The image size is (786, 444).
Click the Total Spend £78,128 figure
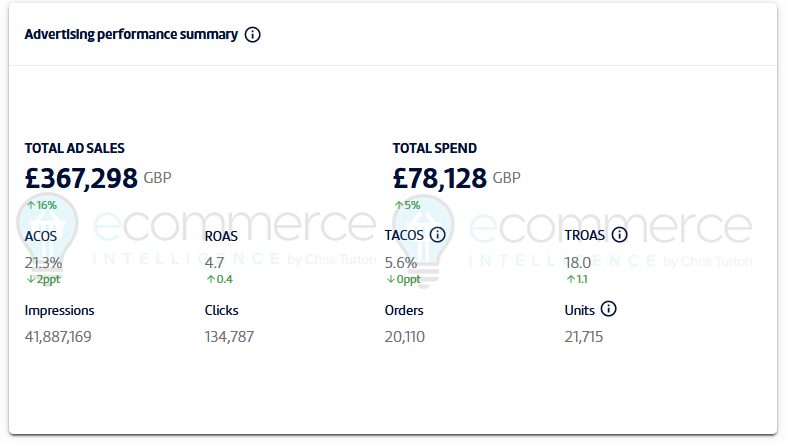click(440, 179)
